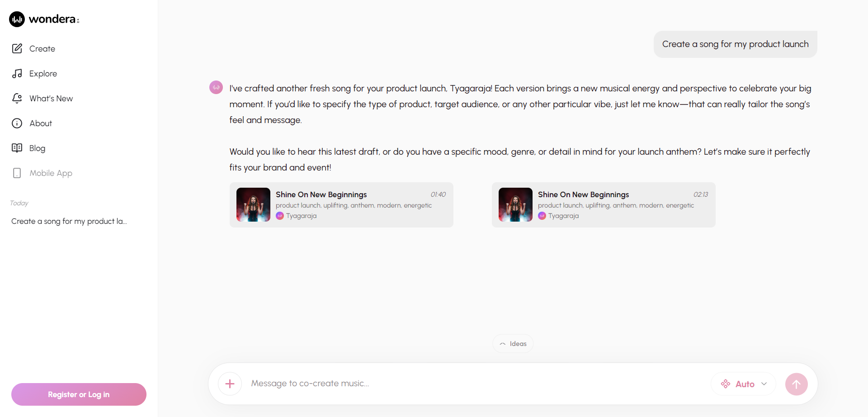Click the What's New bell icon

coord(17,99)
